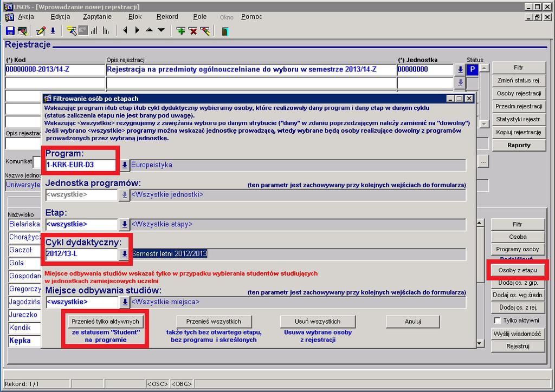Image resolution: width=555 pixels, height=392 pixels.
Task: Click Przedm.rejestracji button
Action: click(519, 107)
